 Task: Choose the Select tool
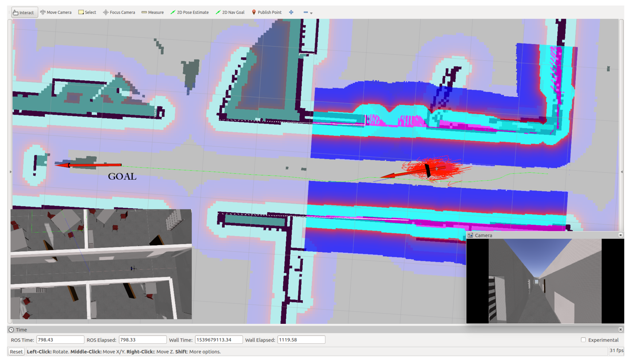[87, 13]
